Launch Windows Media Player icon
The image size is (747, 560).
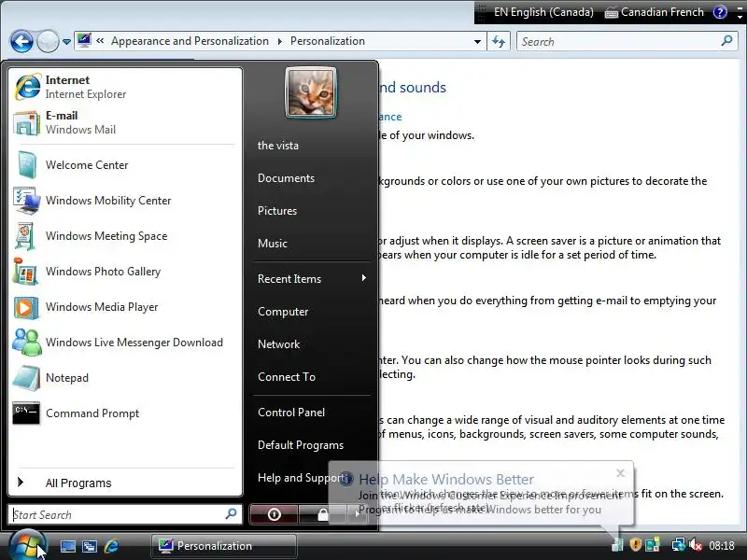coord(26,307)
